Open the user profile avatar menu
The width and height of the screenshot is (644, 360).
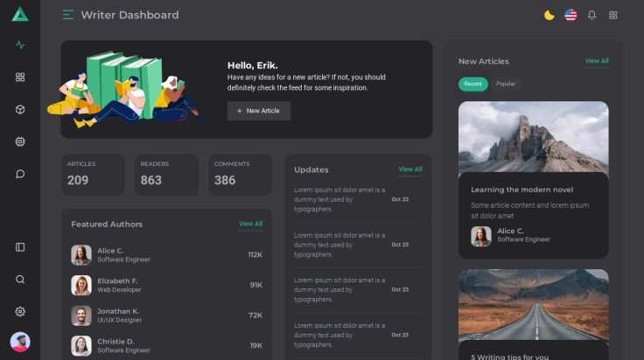click(20, 343)
